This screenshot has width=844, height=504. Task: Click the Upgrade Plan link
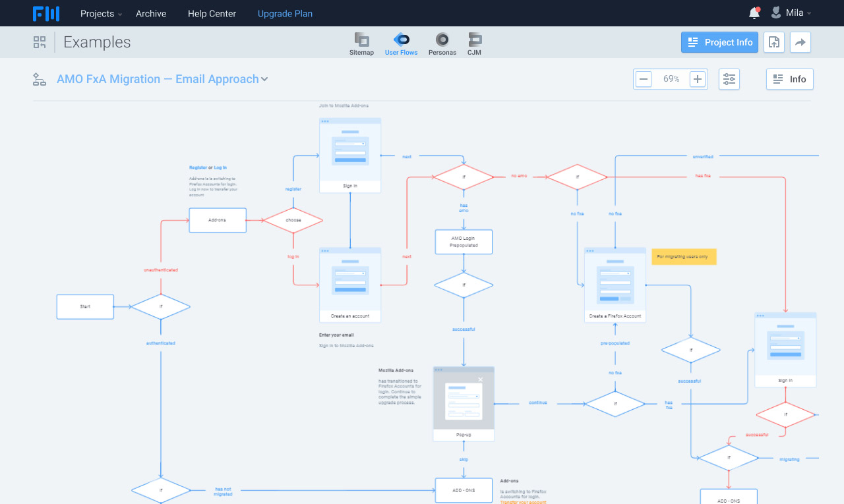pos(285,13)
